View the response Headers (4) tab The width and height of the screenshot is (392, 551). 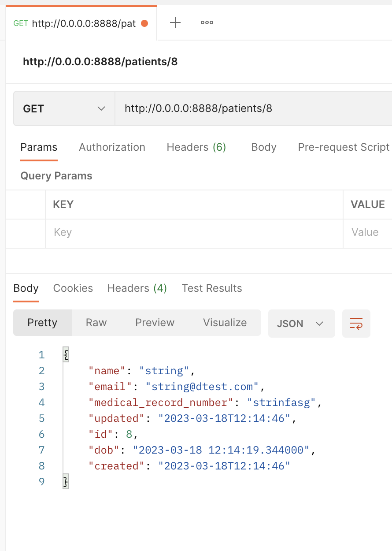(x=137, y=288)
